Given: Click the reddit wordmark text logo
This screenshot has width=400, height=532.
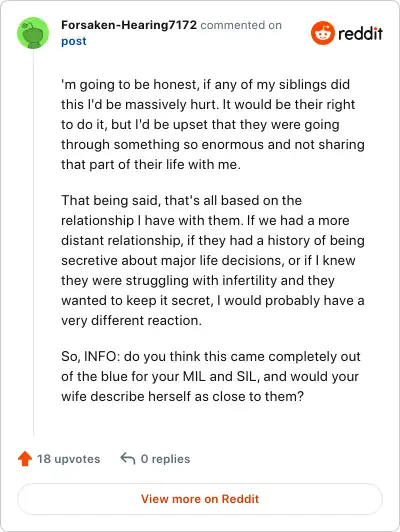Looking at the screenshot, I should coord(360,33).
